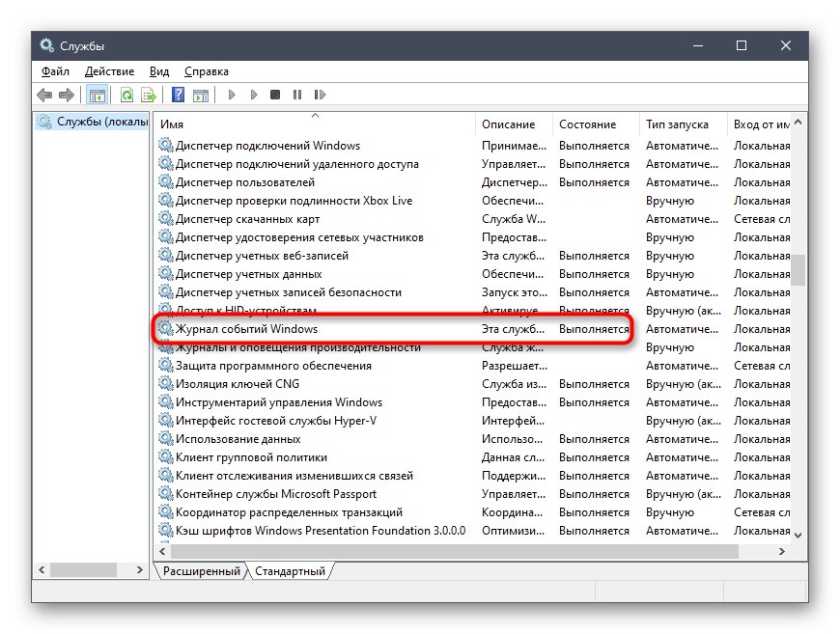840x634 pixels.
Task: Click the Forward navigation arrow
Action: coord(65,95)
